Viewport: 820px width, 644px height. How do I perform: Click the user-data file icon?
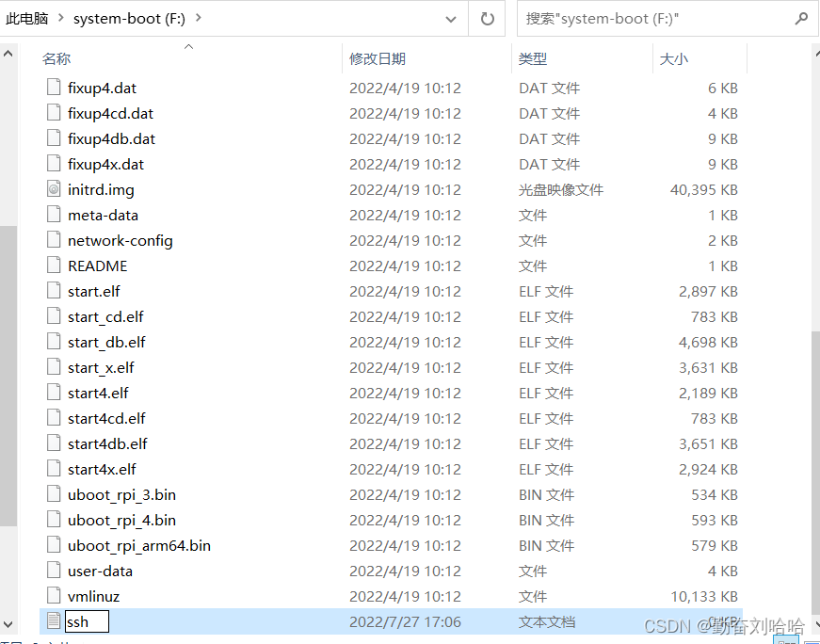[54, 571]
